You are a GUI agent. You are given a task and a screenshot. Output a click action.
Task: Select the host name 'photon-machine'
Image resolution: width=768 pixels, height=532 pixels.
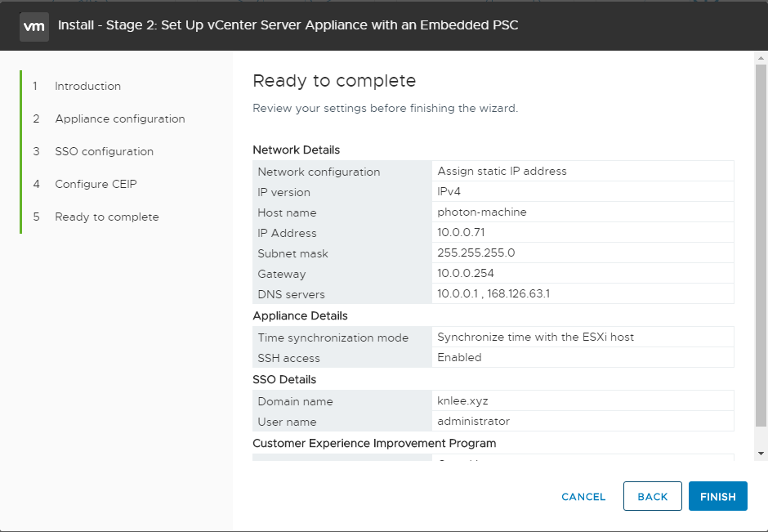pyautogui.click(x=482, y=212)
